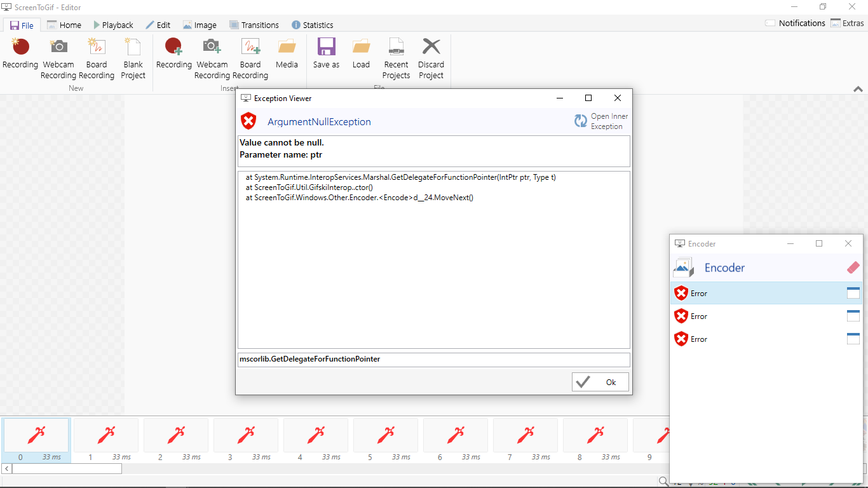Minimize the Encoder window
The height and width of the screenshot is (488, 868).
(790, 243)
